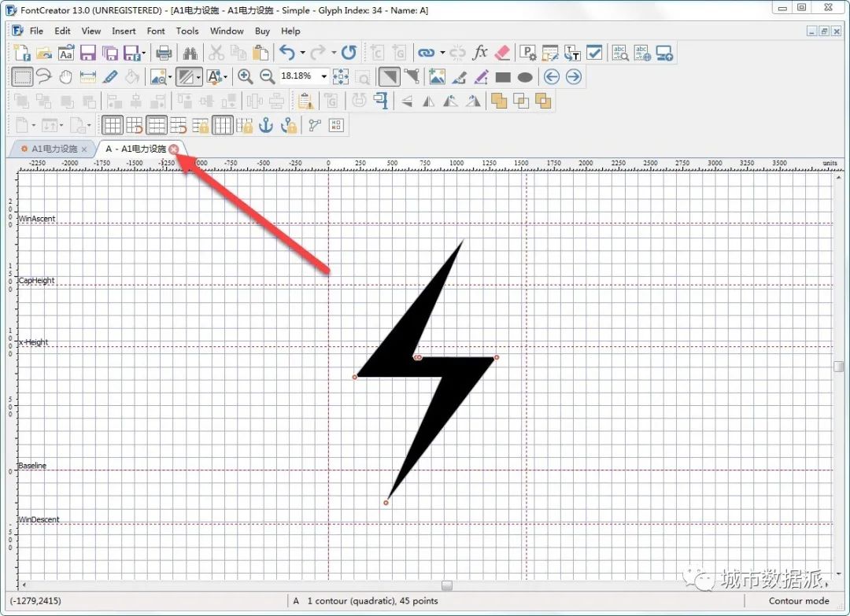The height and width of the screenshot is (616, 850).
Task: Expand the glyph text A dropdown arrow
Action: tap(225, 77)
